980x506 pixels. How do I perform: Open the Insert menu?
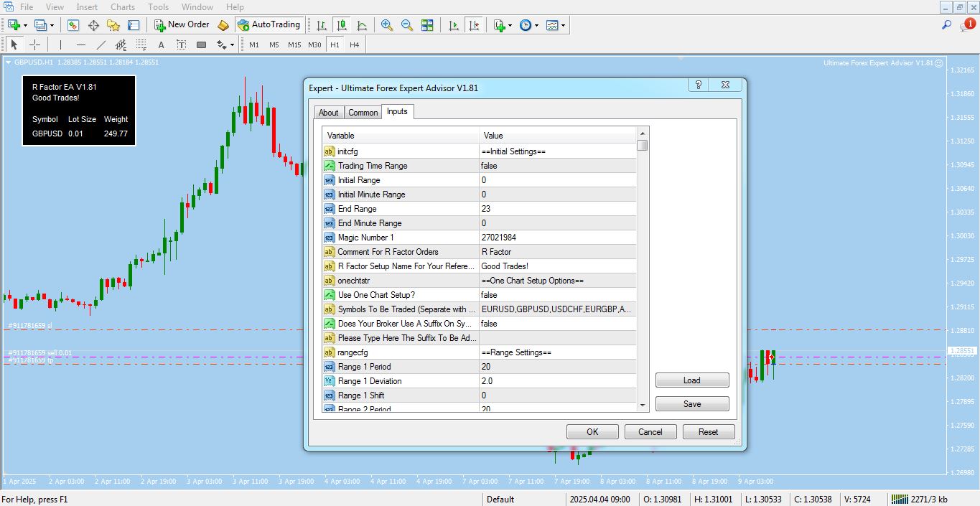coord(87,7)
